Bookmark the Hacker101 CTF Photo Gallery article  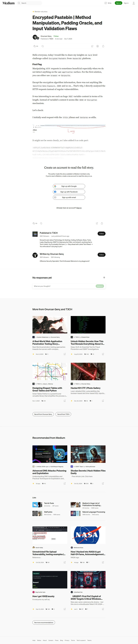coord(103,401)
